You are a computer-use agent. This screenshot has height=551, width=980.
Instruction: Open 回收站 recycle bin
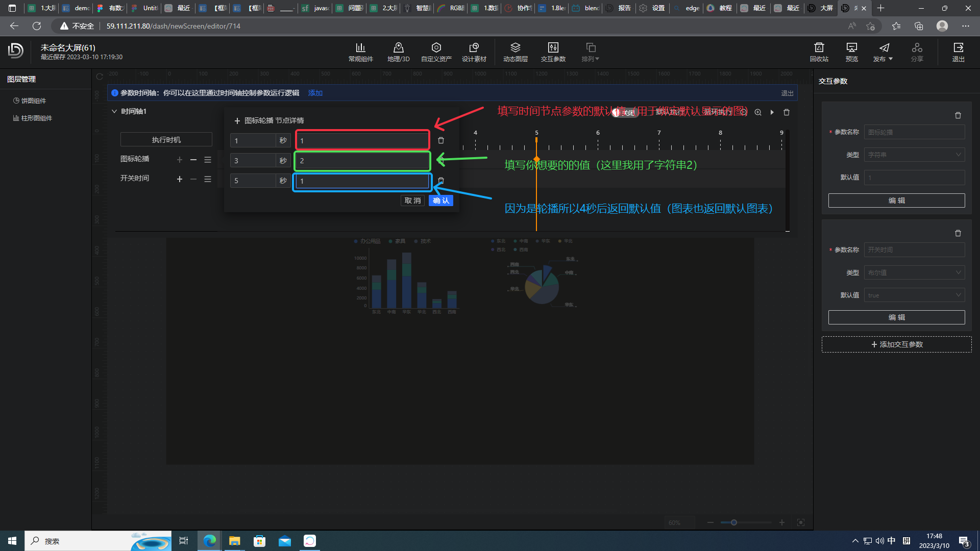(x=819, y=52)
